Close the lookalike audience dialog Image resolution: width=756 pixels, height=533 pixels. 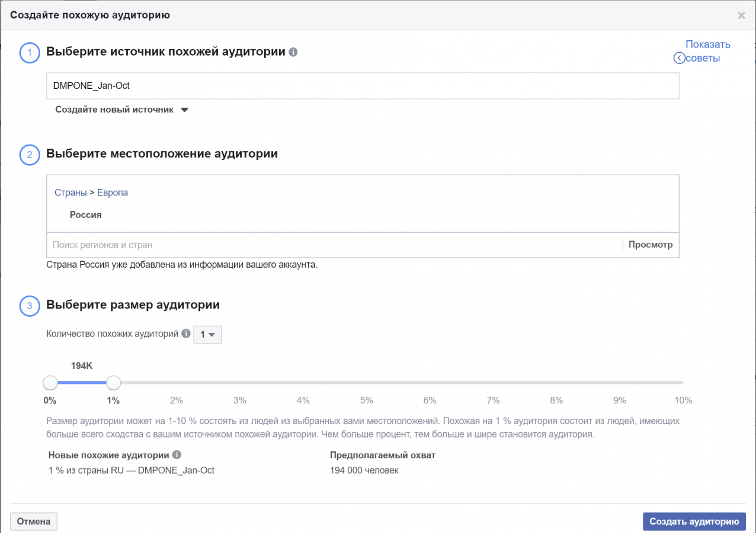click(x=741, y=16)
